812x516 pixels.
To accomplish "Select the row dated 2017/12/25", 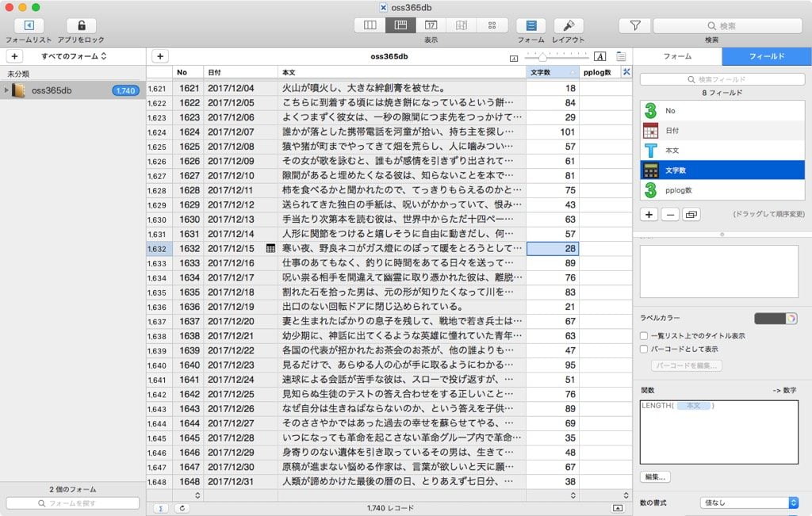I will coord(389,395).
